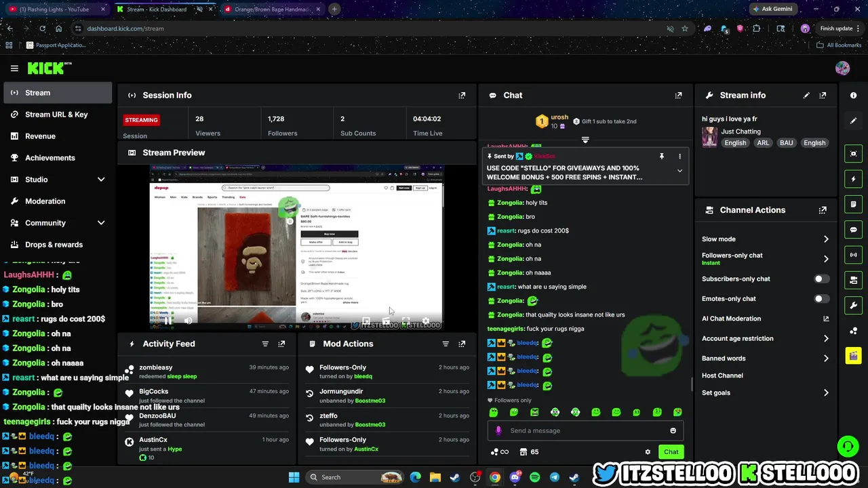The width and height of the screenshot is (868, 488).
Task: Open pinned message three-dot menu
Action: (679, 157)
